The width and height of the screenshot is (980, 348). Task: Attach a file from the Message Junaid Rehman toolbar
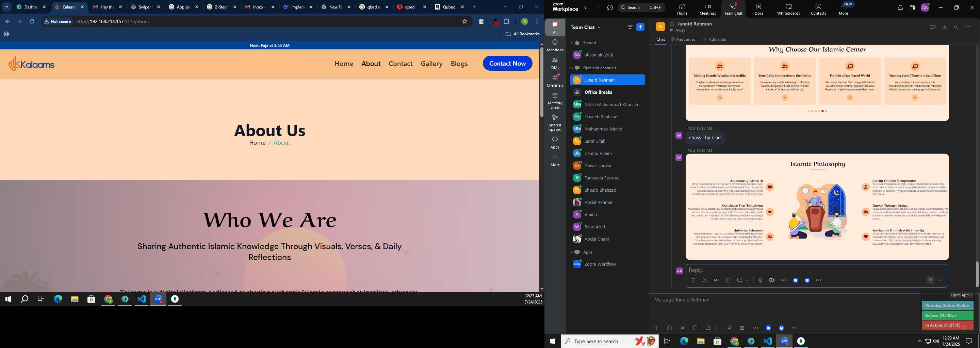point(695,328)
